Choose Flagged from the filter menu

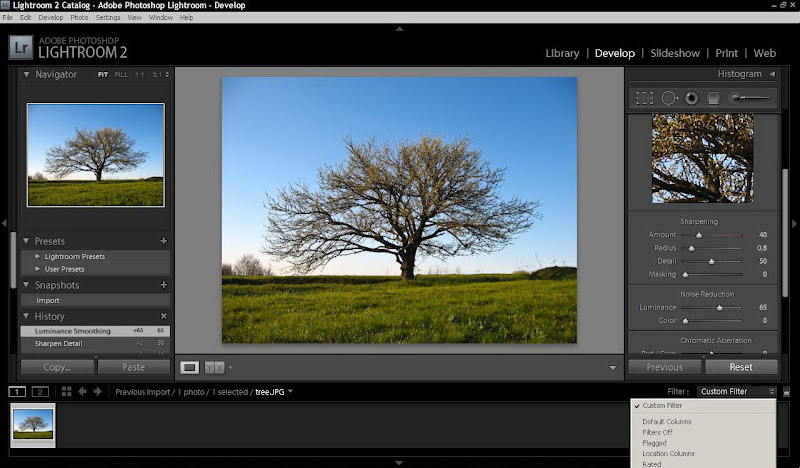click(x=655, y=443)
